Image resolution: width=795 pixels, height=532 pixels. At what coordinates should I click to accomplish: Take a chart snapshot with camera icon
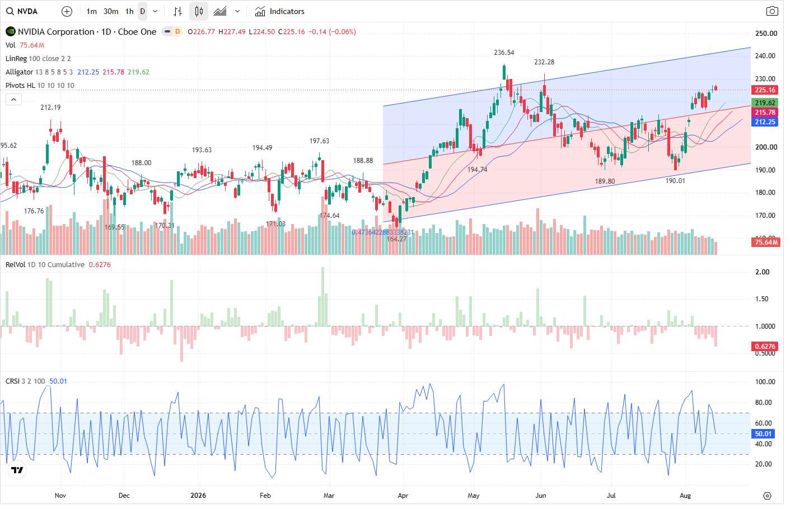click(x=772, y=11)
